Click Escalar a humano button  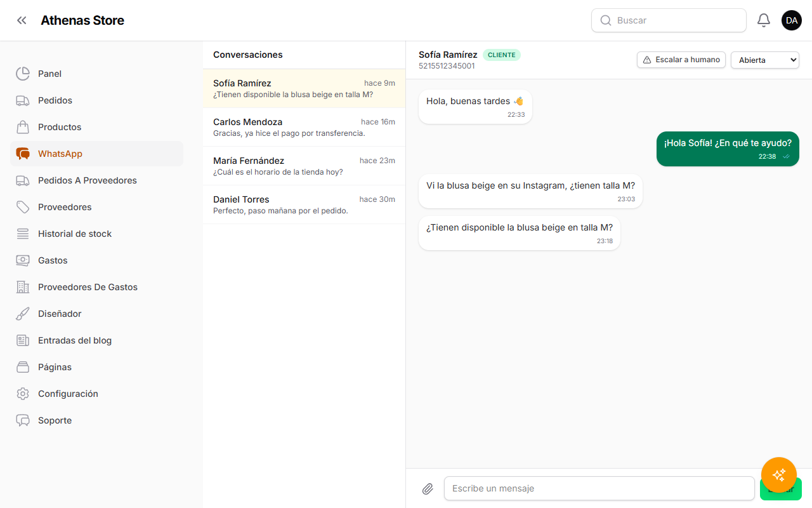pos(681,60)
